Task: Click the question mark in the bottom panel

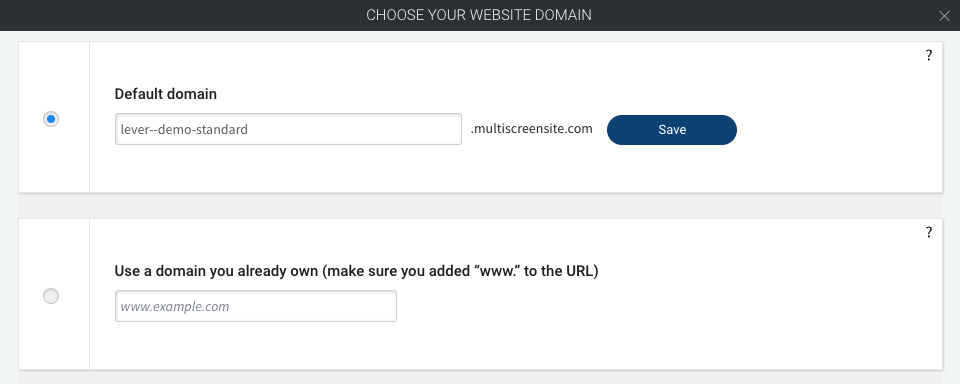Action: 929,232
